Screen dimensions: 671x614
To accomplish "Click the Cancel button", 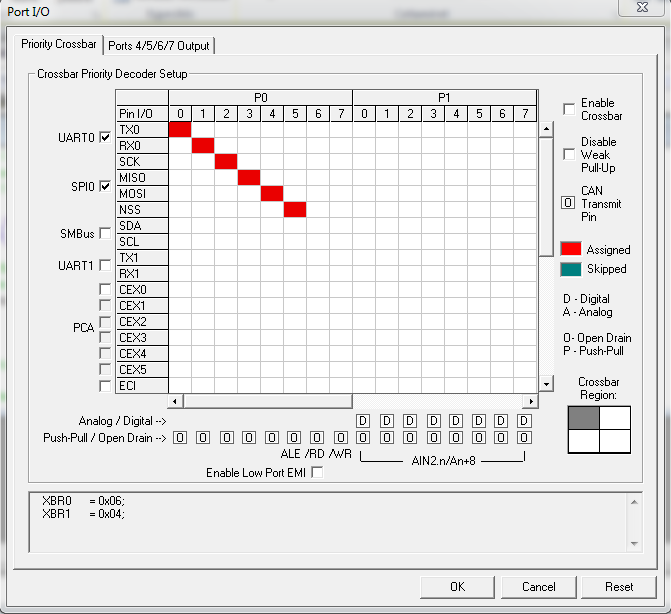I will [x=538, y=587].
